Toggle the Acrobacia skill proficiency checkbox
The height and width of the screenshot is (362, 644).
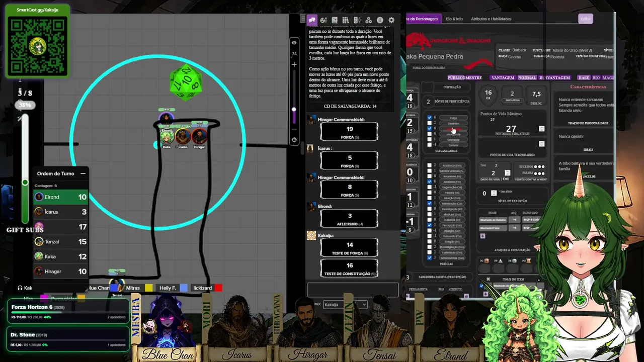[429, 165]
